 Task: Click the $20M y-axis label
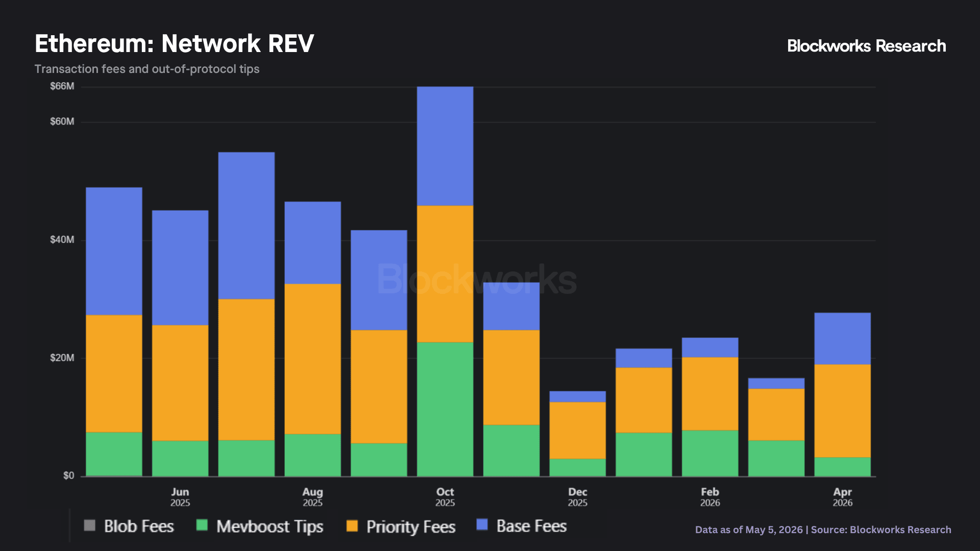pyautogui.click(x=62, y=358)
